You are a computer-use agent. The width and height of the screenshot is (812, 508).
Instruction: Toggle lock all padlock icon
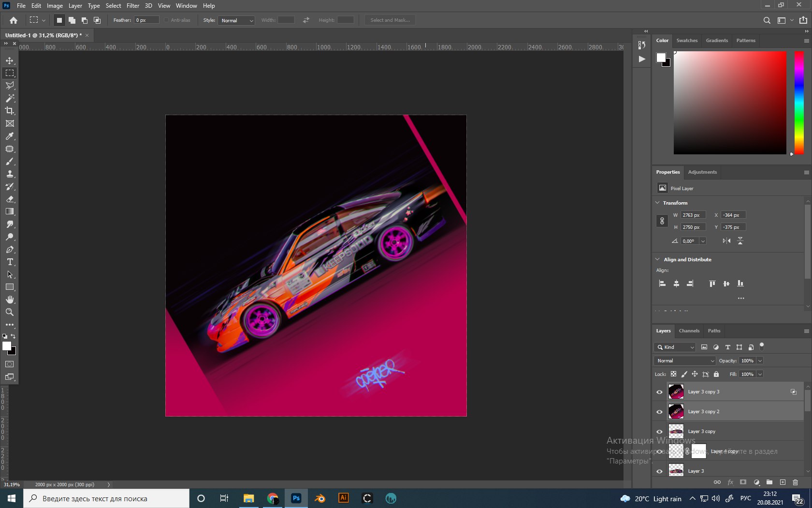(x=716, y=374)
